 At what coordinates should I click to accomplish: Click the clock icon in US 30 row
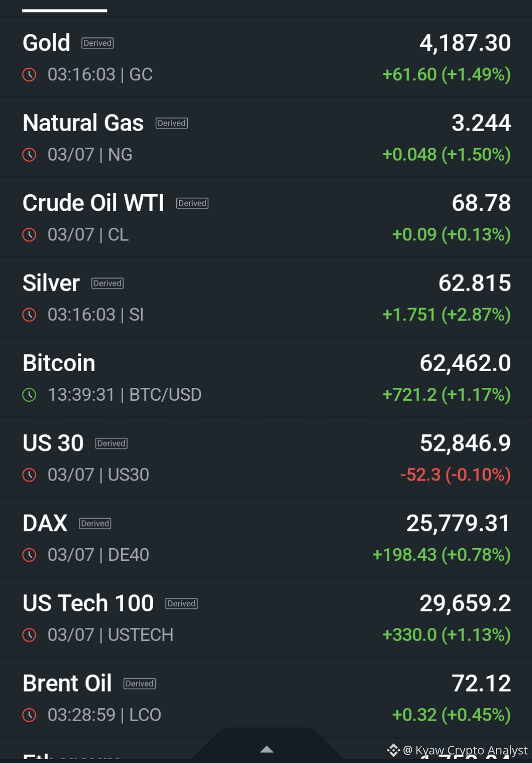click(x=30, y=475)
